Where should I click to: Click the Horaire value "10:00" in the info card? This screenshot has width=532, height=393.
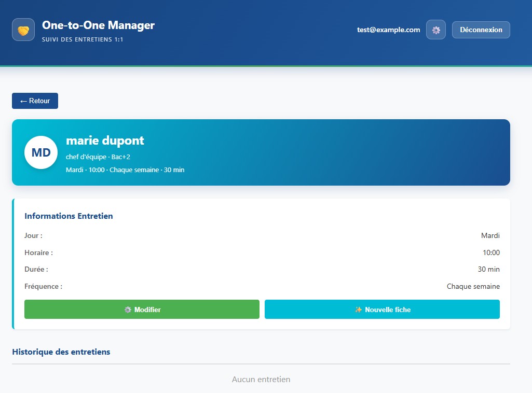click(x=492, y=252)
